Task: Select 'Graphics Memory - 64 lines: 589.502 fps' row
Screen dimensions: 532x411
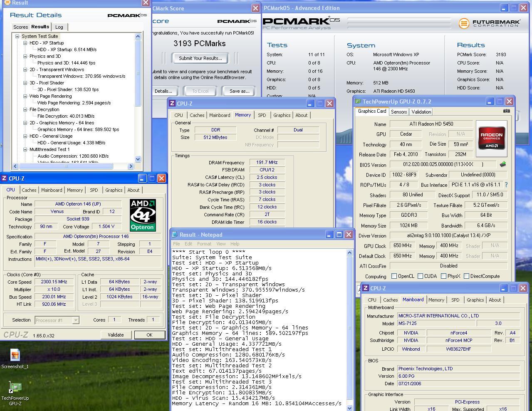Action: tap(78, 129)
